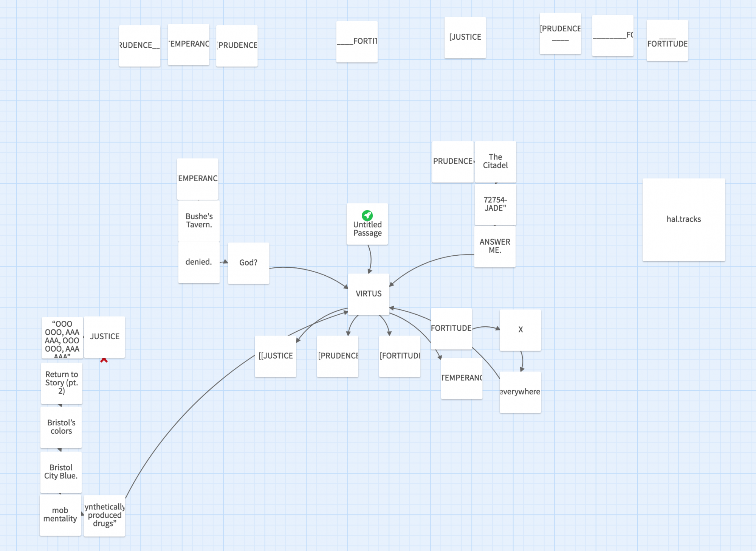
Task: Select the 72754-JADE" passage
Action: (495, 205)
